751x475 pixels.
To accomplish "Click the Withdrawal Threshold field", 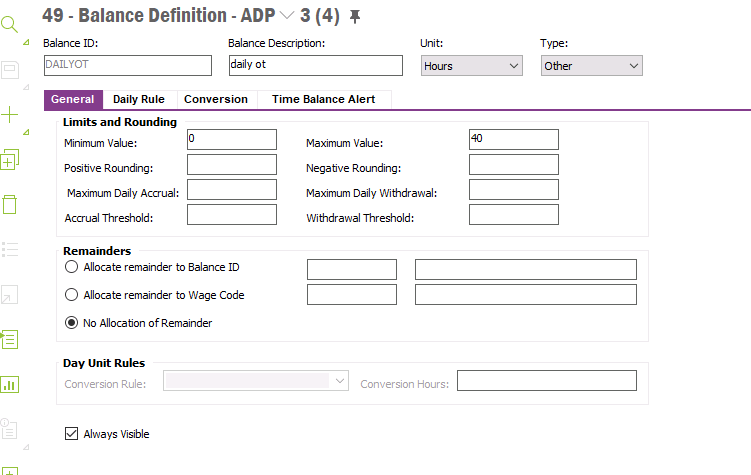I will point(514,215).
